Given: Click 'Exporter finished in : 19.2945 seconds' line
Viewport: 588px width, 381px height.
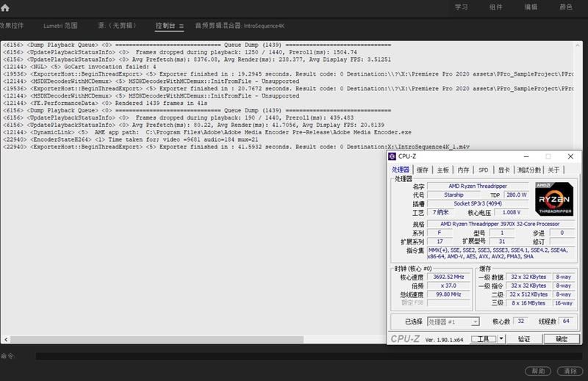Looking at the screenshot, I should 288,74.
